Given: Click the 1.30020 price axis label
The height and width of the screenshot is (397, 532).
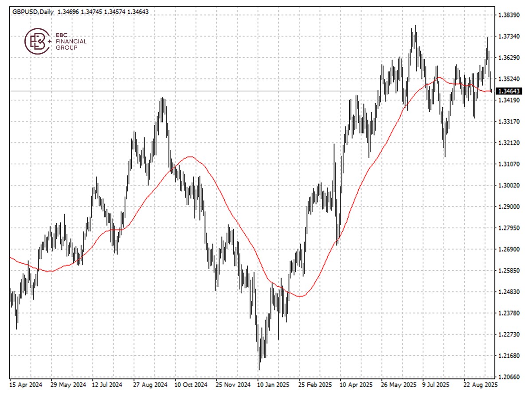Looking at the screenshot, I should click(508, 186).
